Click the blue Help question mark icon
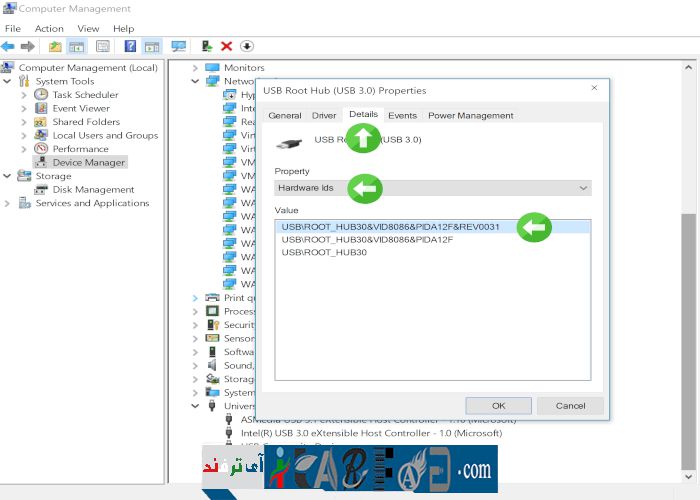700x500 pixels. (x=130, y=46)
